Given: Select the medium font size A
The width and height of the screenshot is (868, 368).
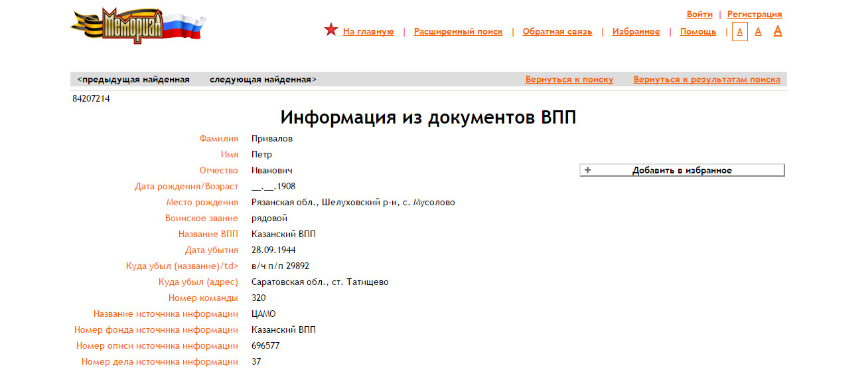Looking at the screenshot, I should coord(758,31).
